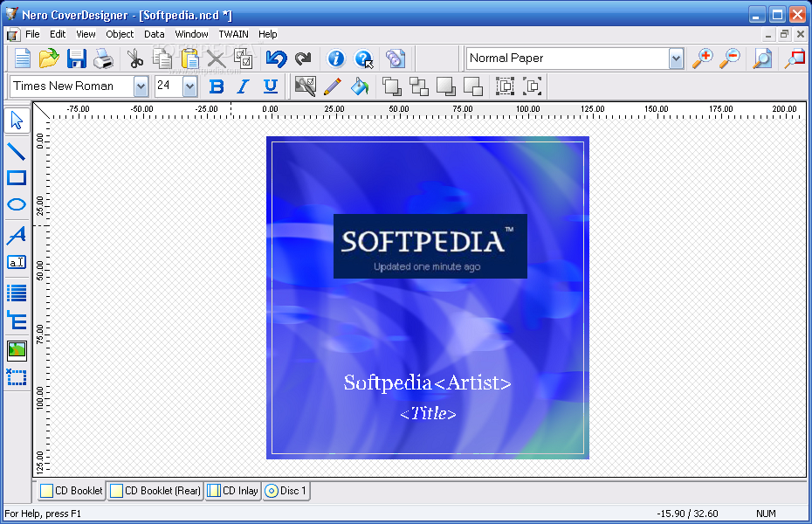Open the Help menu

[268, 34]
